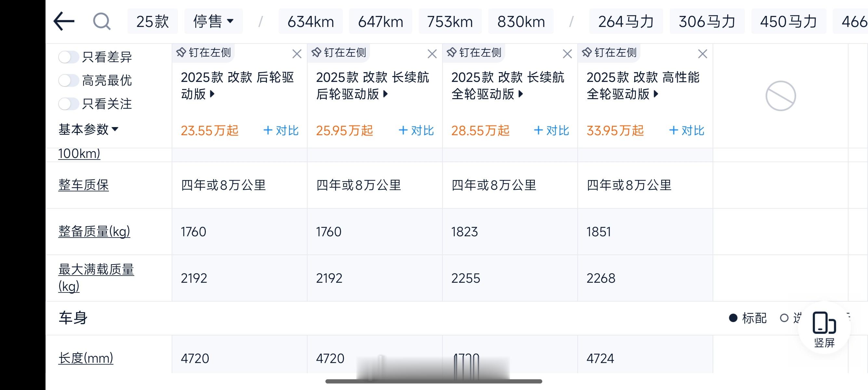The width and height of the screenshot is (868, 390).
Task: Add the 33.95万起 model to 对比
Action: coord(686,130)
